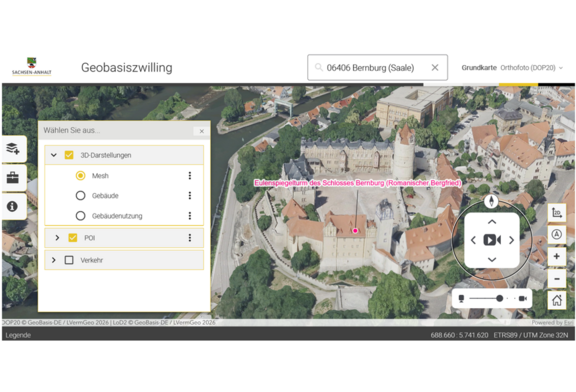
Task: Tilt camera up with up arrow
Action: point(492,222)
